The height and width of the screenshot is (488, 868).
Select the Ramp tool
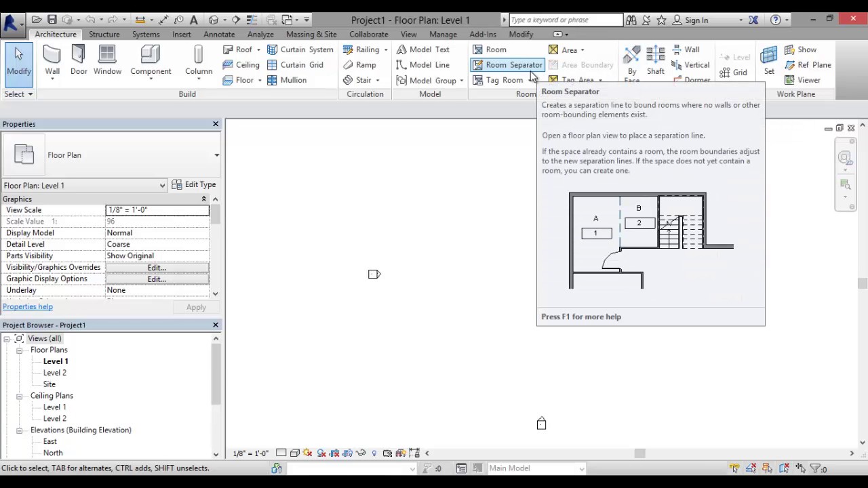pos(359,65)
